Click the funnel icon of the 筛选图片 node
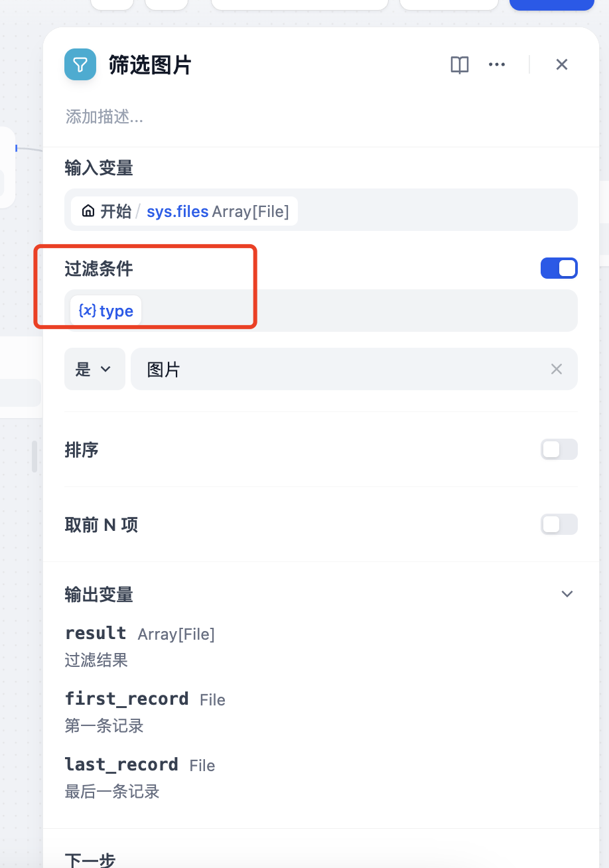Image resolution: width=609 pixels, height=868 pixels. click(x=80, y=64)
